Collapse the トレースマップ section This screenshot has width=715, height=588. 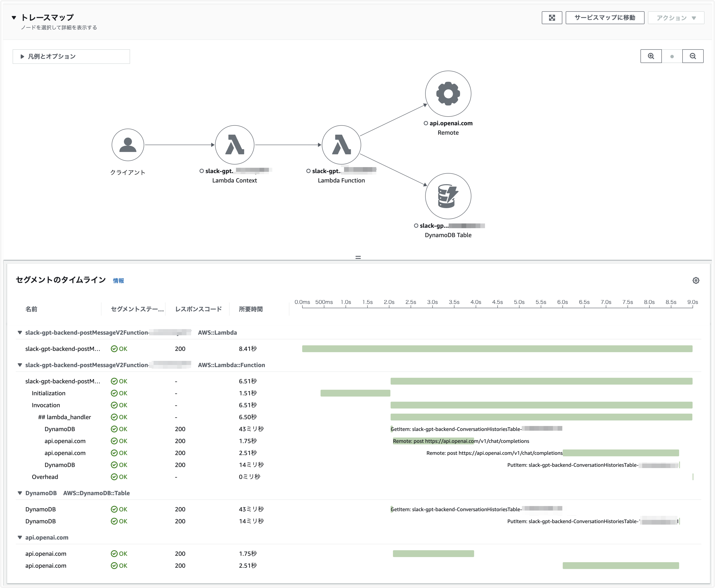[x=14, y=18]
